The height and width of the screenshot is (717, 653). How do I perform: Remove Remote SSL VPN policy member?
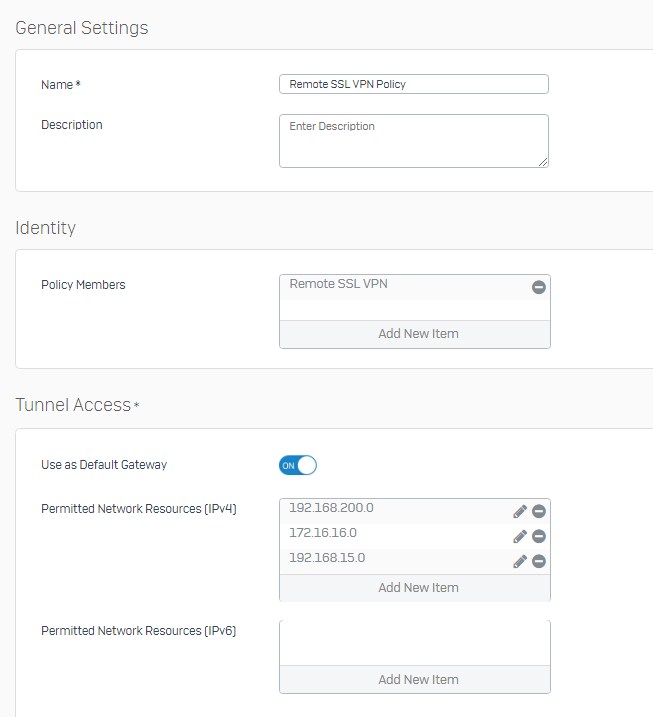(x=539, y=287)
